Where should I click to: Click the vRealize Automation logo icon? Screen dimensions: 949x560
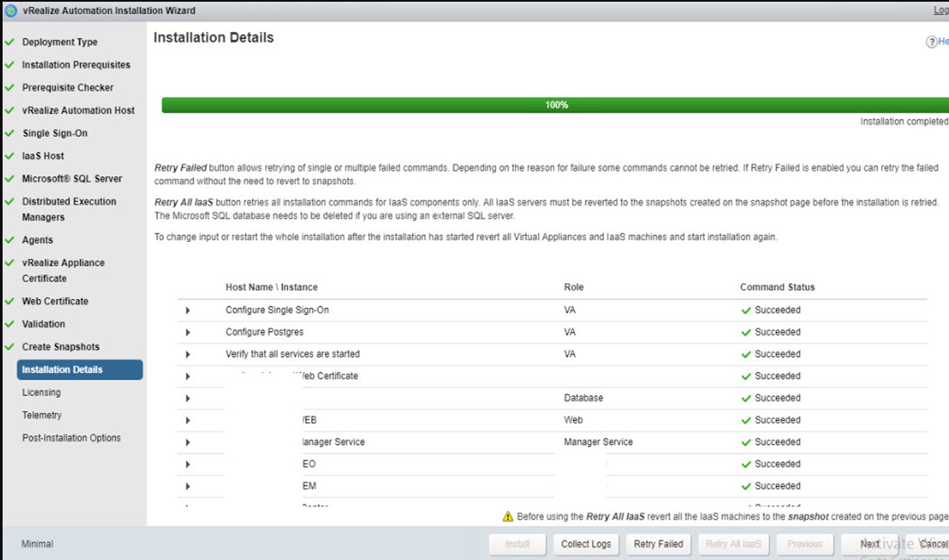click(x=10, y=10)
